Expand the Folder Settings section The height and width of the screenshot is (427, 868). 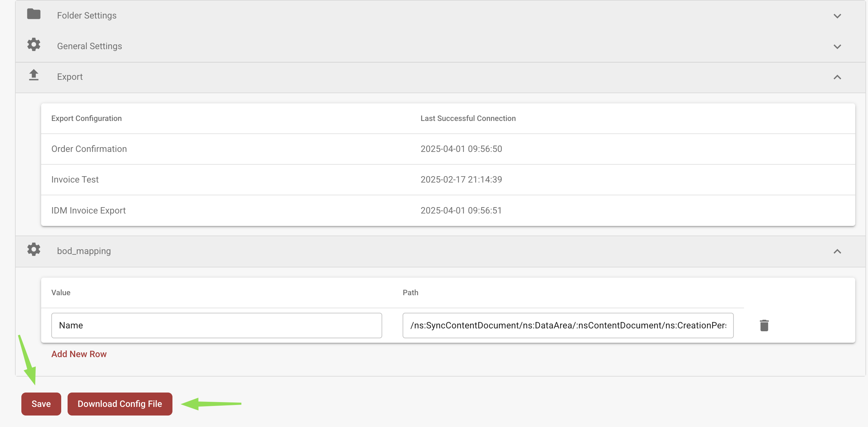pos(837,16)
